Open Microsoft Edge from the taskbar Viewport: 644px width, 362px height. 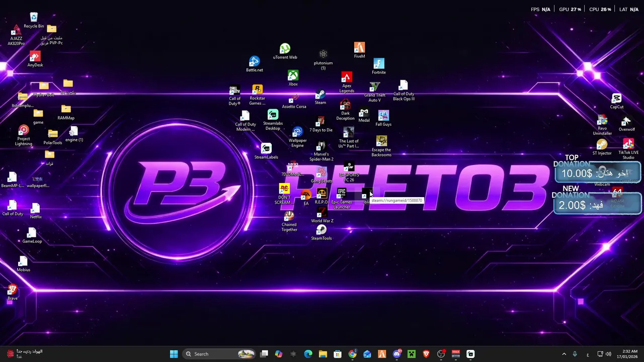point(308,354)
